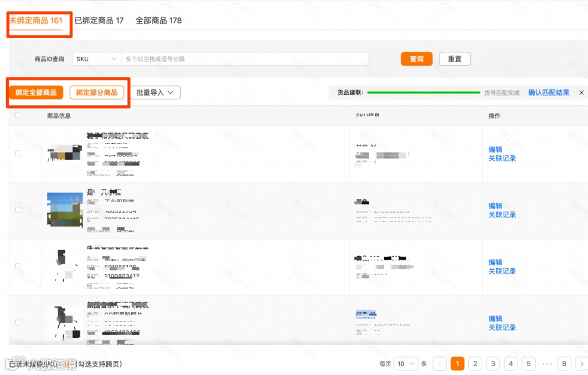Click 编辑 on the first product row
This screenshot has height=375, width=588.
click(495, 149)
